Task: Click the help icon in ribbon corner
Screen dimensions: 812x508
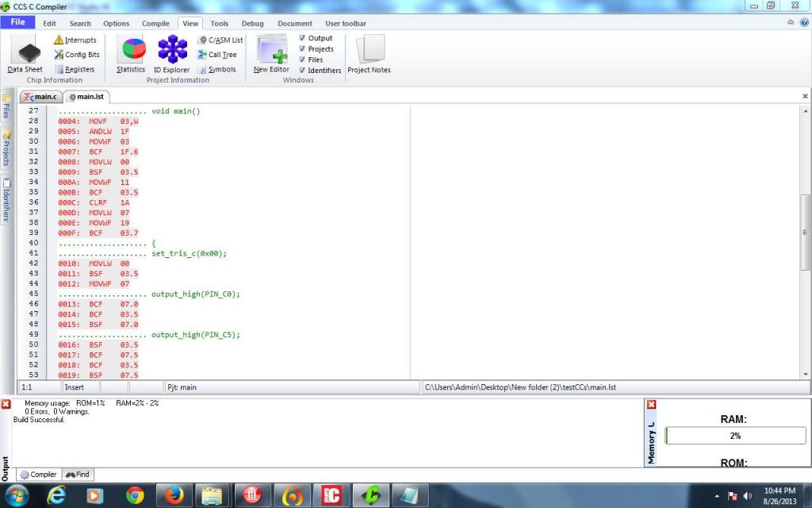Action: (x=804, y=22)
